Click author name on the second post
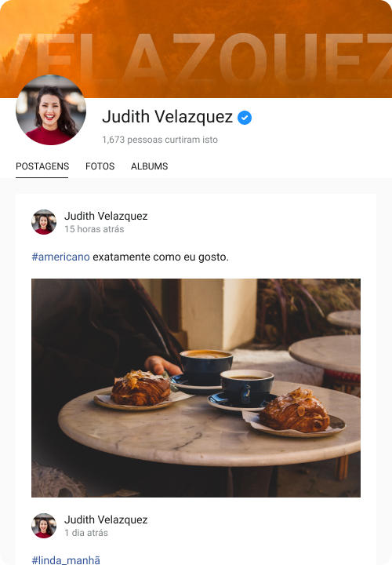The height and width of the screenshot is (565, 392). click(106, 519)
